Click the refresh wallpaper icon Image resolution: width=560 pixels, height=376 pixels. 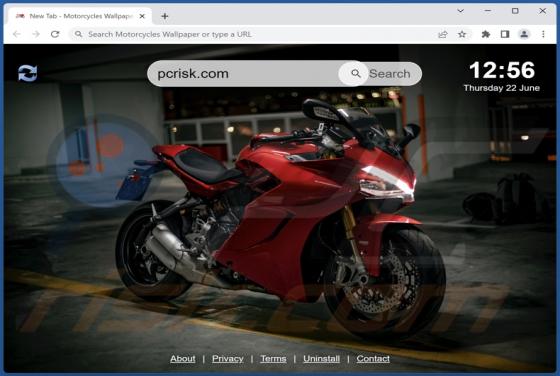click(28, 73)
